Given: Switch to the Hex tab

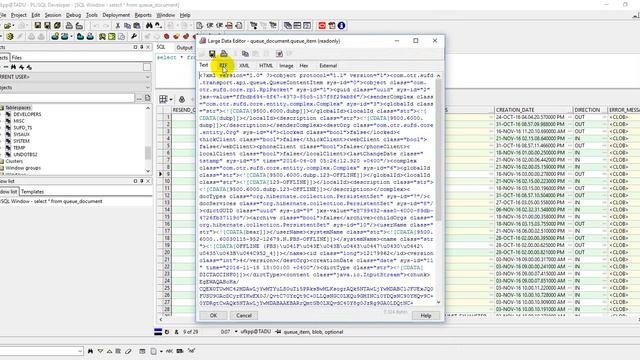Looking at the screenshot, I should pos(304,65).
